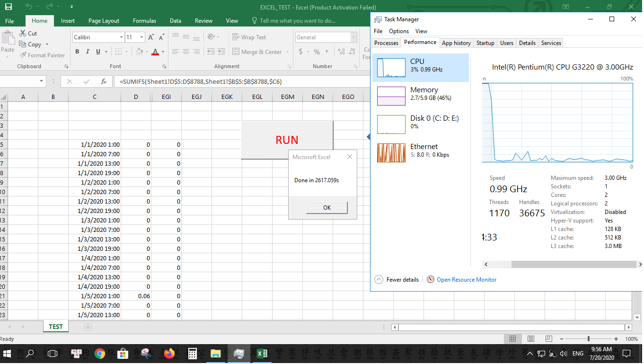Screen dimensions: 644x364
Task: Click Increase Decimal in the Number group
Action: coord(342,52)
